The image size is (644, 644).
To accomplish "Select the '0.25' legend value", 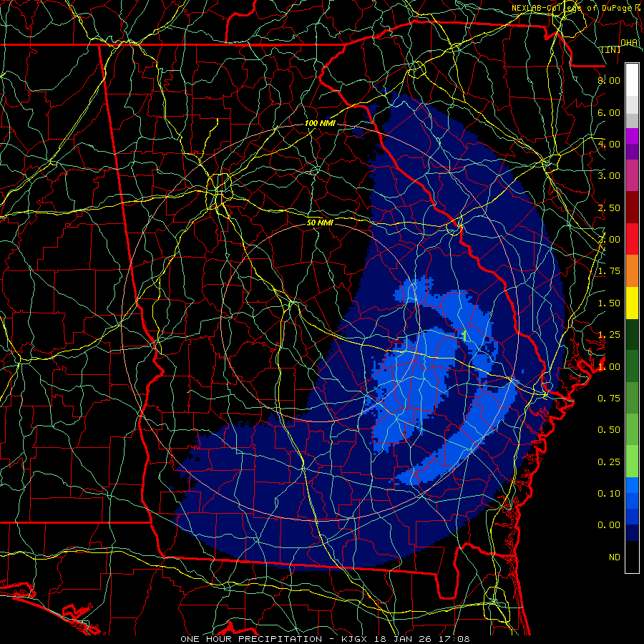I will [609, 462].
